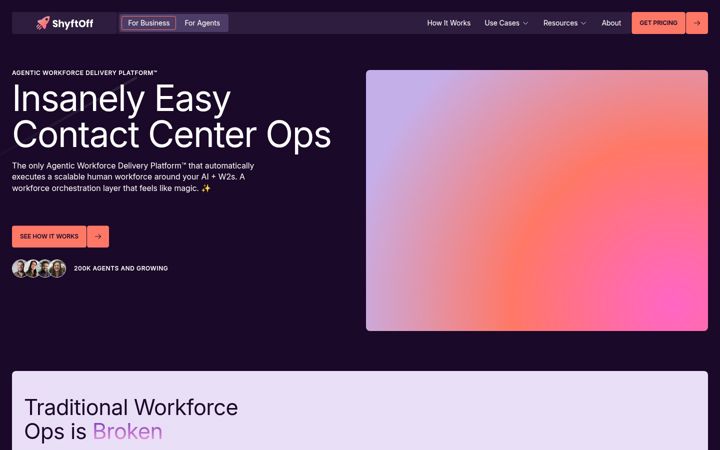The height and width of the screenshot is (450, 720).
Task: Switch to the For Business tab
Action: [x=148, y=23]
